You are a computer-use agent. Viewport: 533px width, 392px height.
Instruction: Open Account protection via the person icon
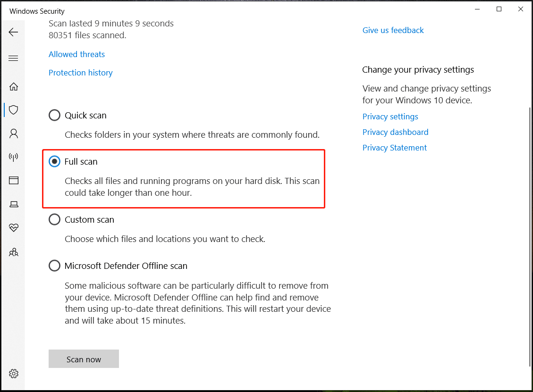click(13, 133)
